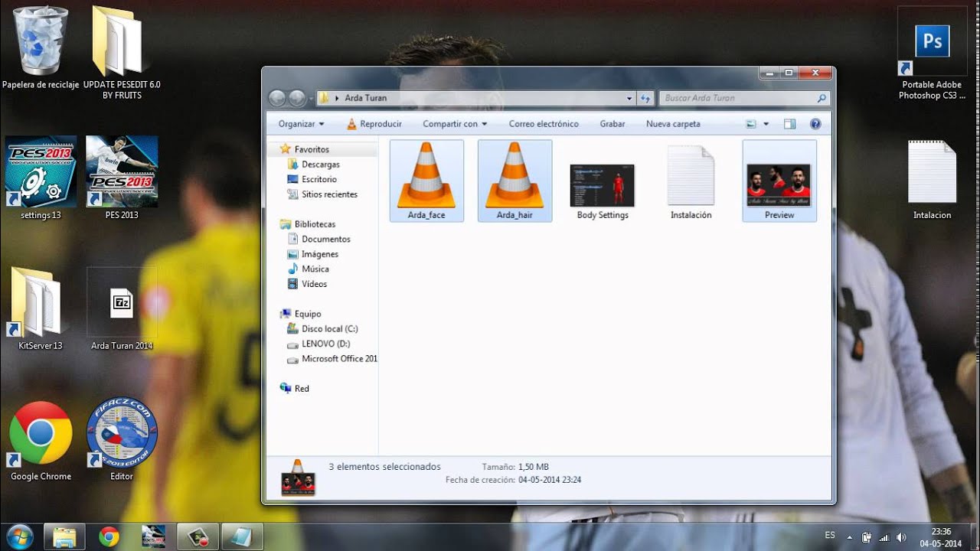The image size is (980, 551).
Task: Toggle the preview pane button
Action: pos(790,124)
